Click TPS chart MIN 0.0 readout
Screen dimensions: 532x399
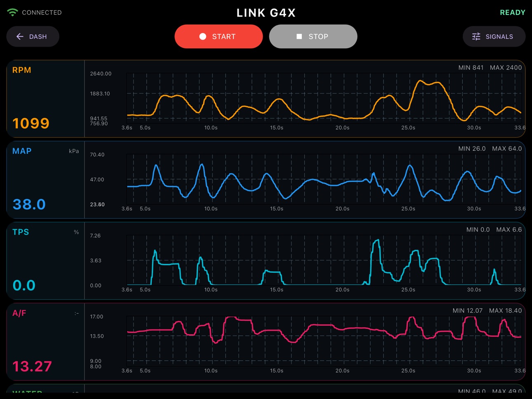tap(478, 230)
